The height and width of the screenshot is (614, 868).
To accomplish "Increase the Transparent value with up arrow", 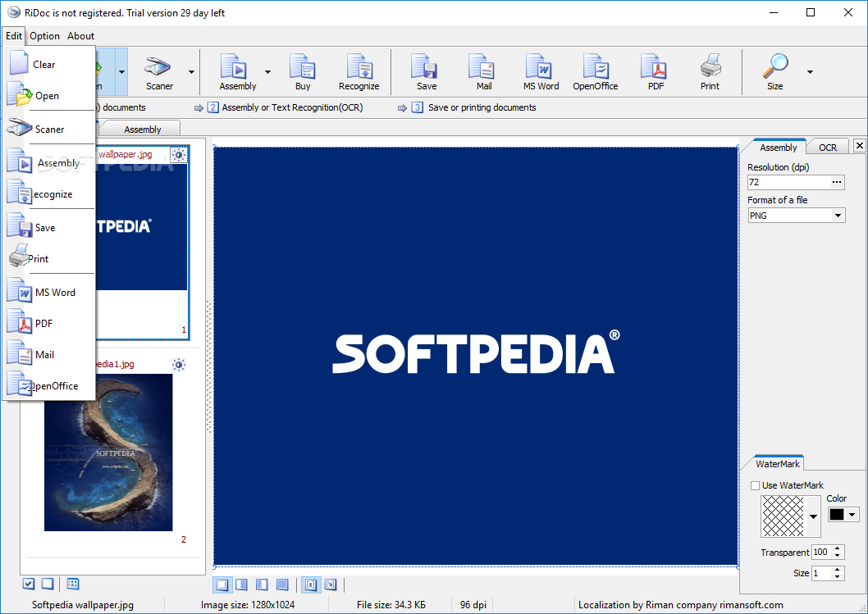I will pyautogui.click(x=838, y=548).
